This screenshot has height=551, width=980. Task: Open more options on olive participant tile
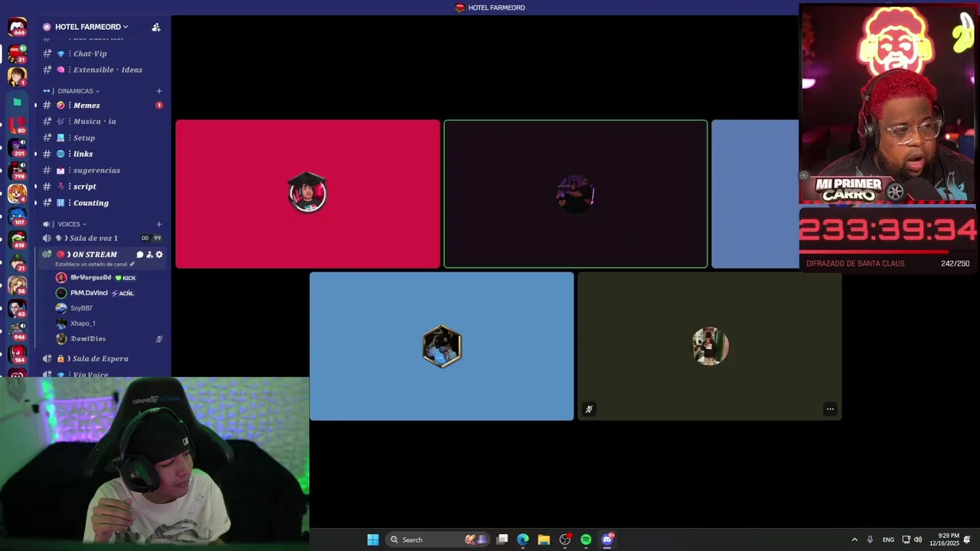coord(830,409)
